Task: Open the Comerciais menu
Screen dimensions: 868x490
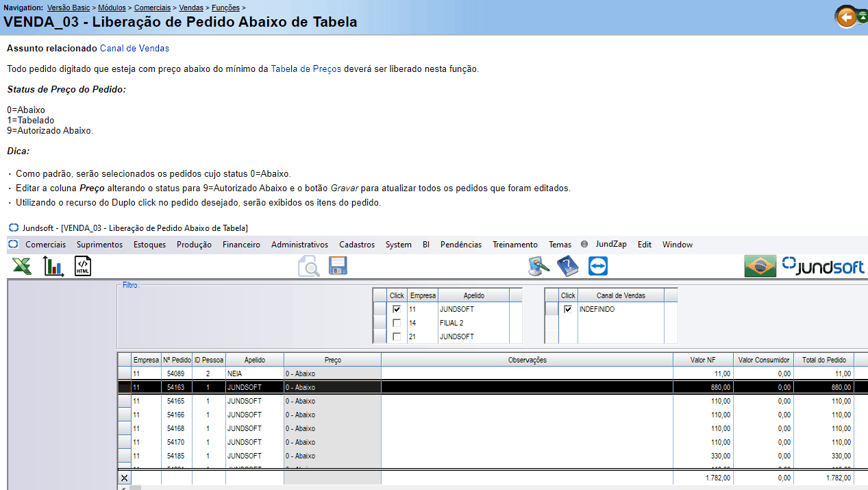Action: pos(45,244)
